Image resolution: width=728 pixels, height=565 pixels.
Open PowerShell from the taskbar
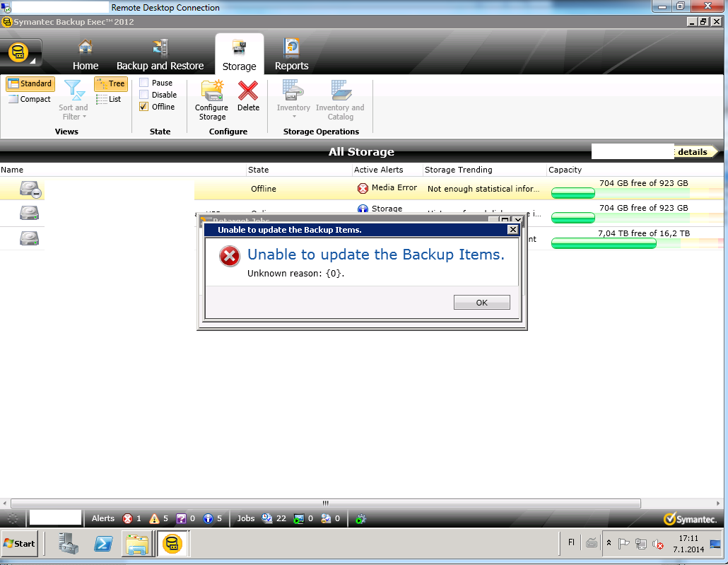pos(104,543)
